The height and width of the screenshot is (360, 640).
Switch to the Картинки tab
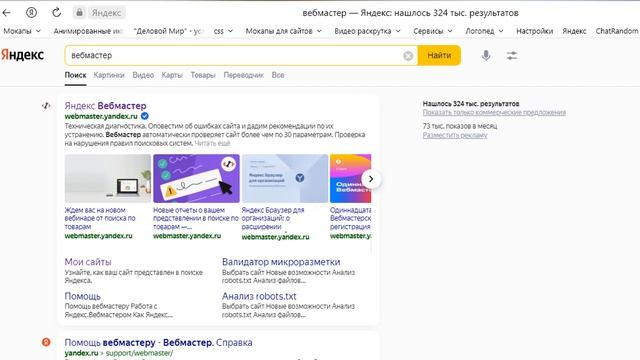point(109,75)
